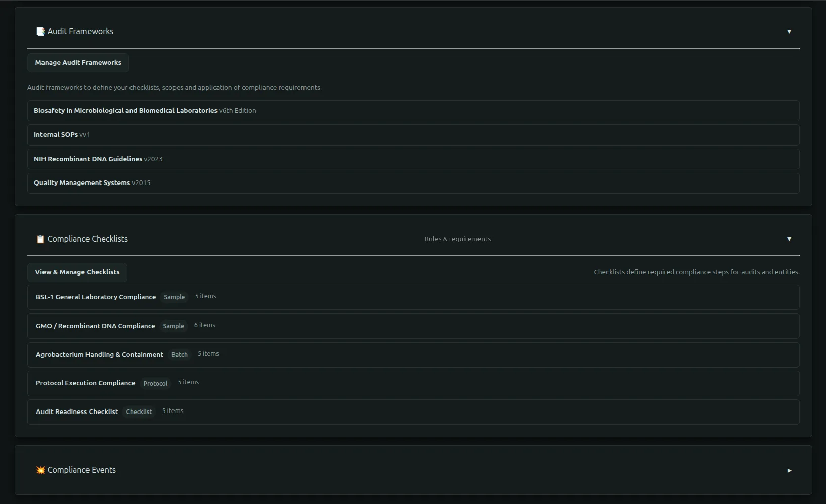Click Checklist tag on Audit Readiness
Viewport: 826px width, 504px height.
pyautogui.click(x=139, y=412)
